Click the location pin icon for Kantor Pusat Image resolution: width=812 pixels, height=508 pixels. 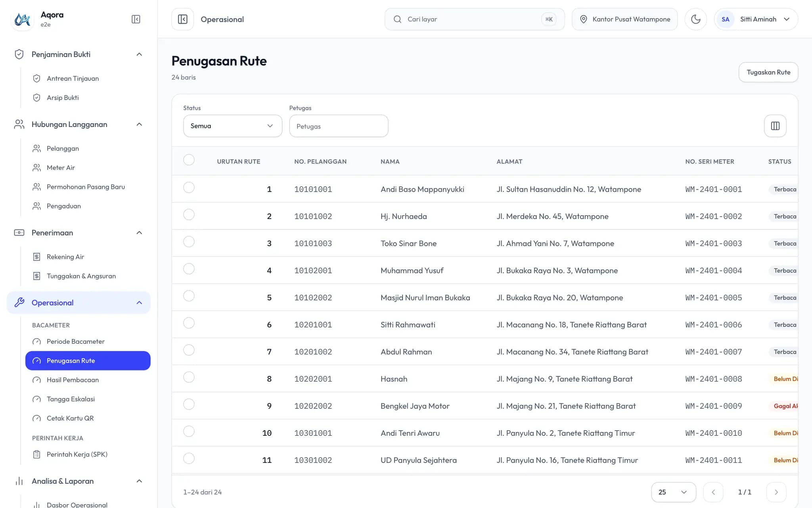pyautogui.click(x=583, y=19)
